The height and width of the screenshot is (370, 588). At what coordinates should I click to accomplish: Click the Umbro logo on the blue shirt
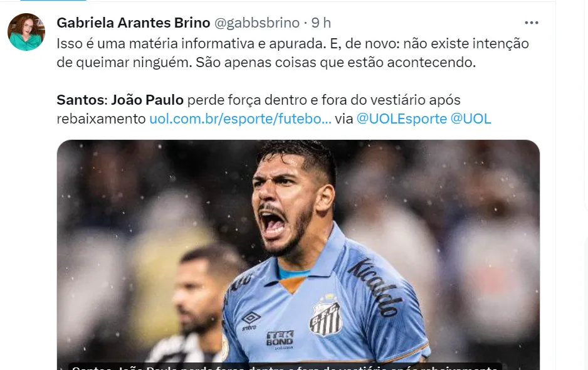(251, 321)
